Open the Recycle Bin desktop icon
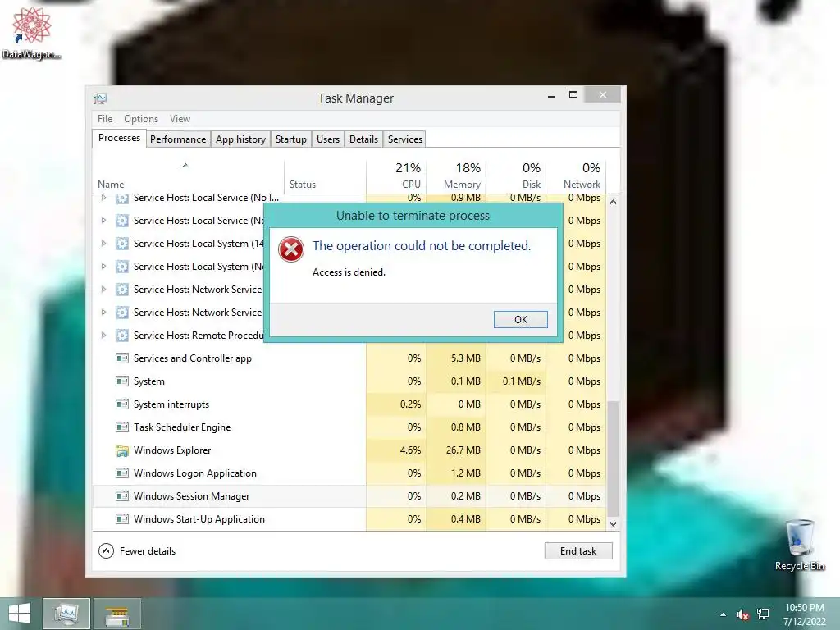840x630 pixels. click(800, 545)
